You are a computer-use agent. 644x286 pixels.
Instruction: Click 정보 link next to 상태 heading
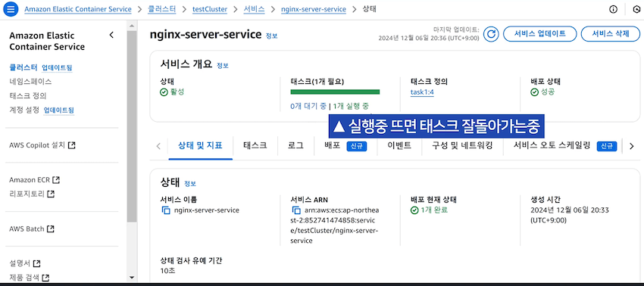[x=190, y=183]
